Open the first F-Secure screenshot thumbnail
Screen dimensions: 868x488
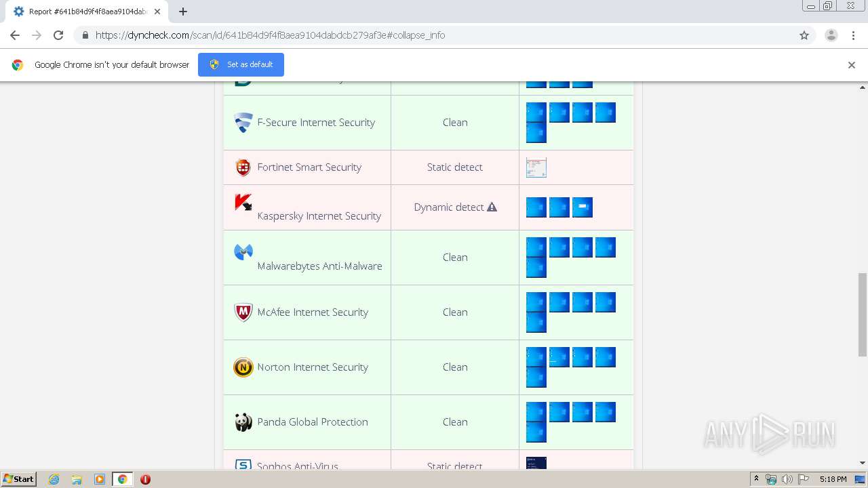[x=536, y=113]
